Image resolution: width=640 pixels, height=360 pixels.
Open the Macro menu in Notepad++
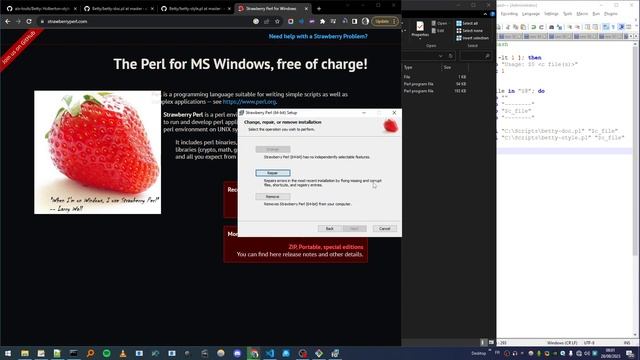(582, 14)
